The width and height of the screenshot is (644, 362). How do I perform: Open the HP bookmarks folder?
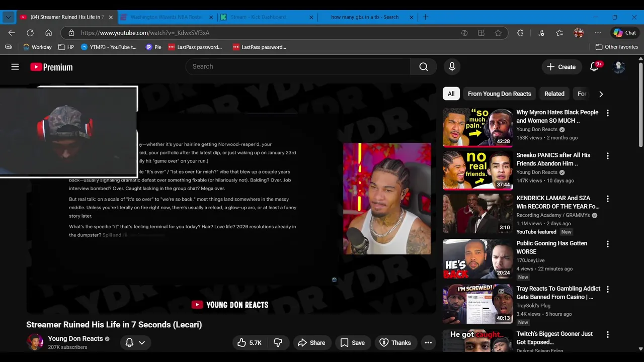tap(66, 47)
